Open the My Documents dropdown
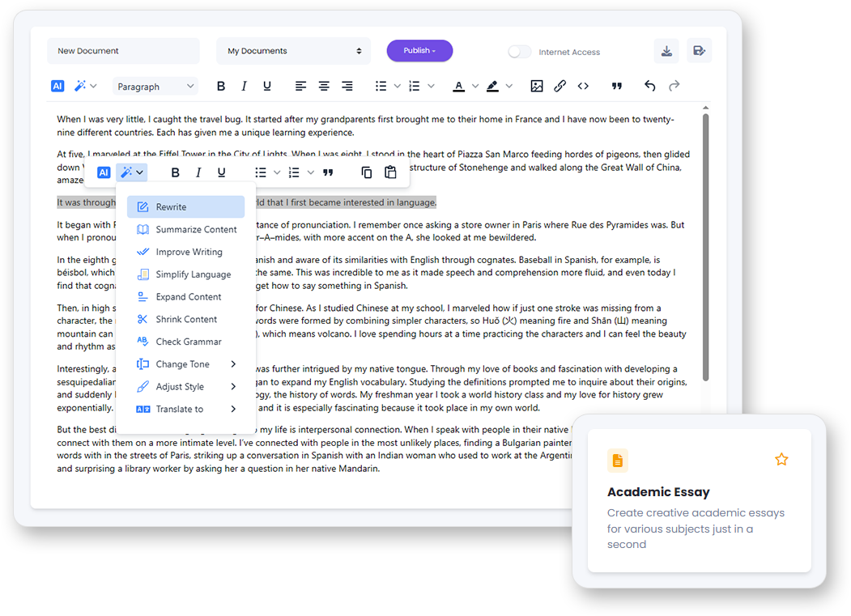Screen dimensions: 851x616 point(293,50)
